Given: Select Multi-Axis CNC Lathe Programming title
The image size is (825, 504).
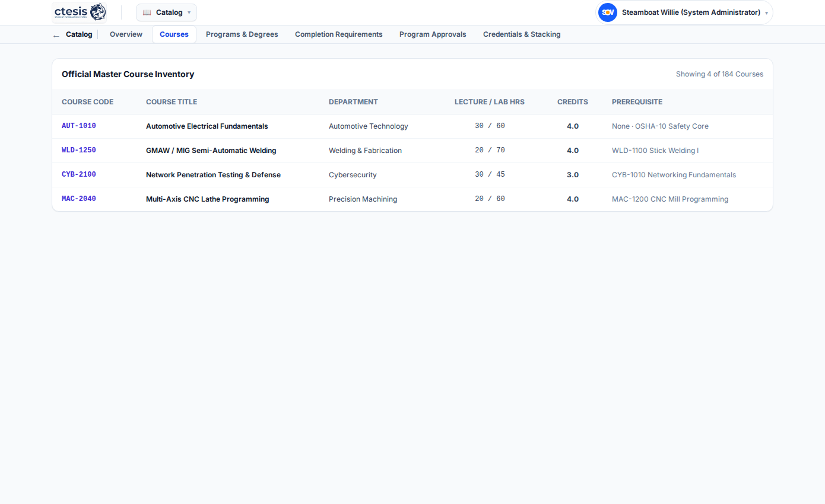Looking at the screenshot, I should coord(208,199).
